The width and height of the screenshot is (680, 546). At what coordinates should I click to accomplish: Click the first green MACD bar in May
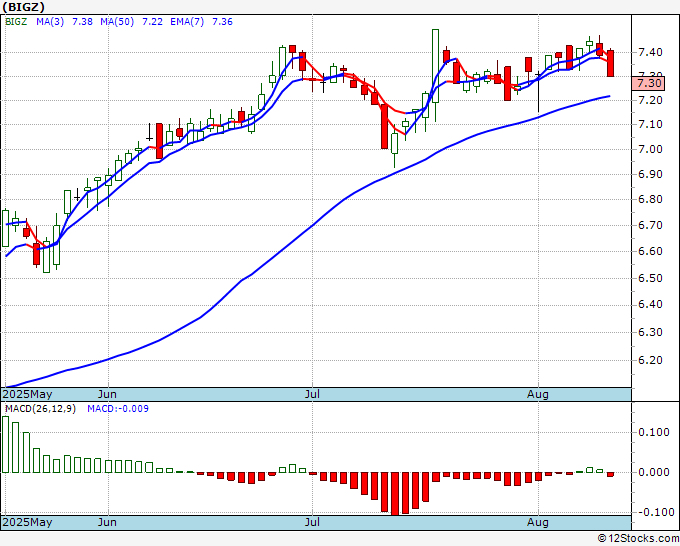click(x=5, y=445)
